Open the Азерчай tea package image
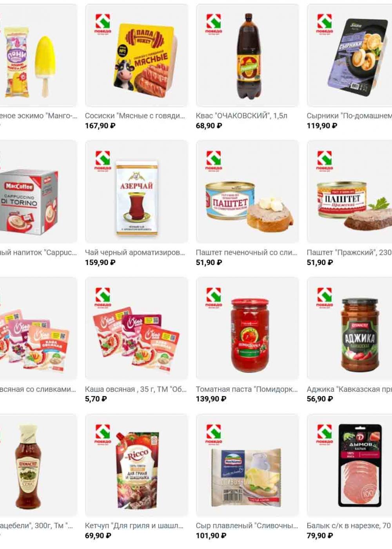Viewport: 392px width, 549px height. (x=137, y=198)
